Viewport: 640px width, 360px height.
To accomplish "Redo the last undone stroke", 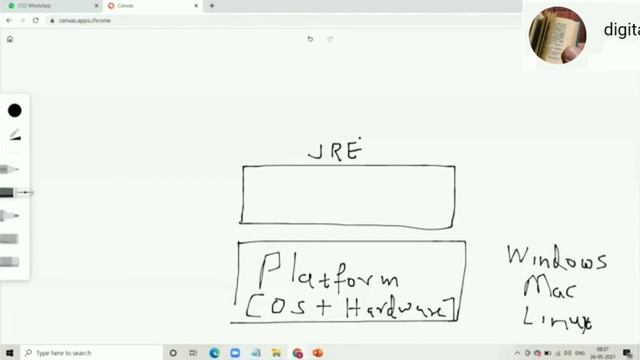I will click(x=330, y=39).
